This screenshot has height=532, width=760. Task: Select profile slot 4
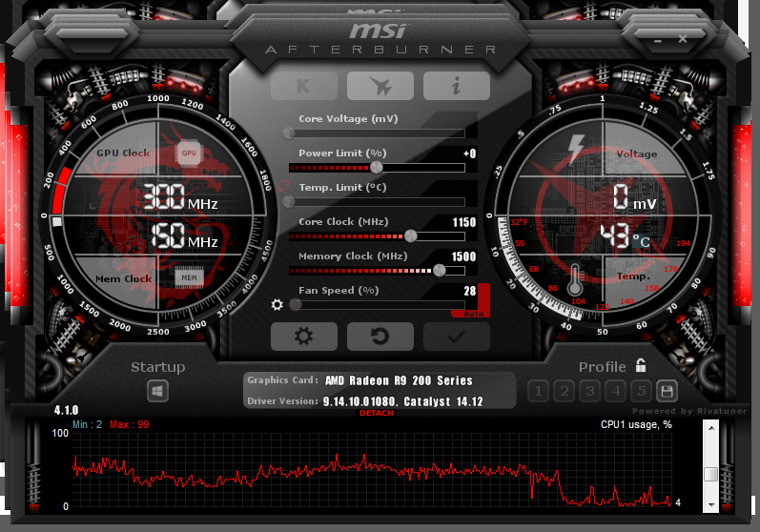coord(616,391)
